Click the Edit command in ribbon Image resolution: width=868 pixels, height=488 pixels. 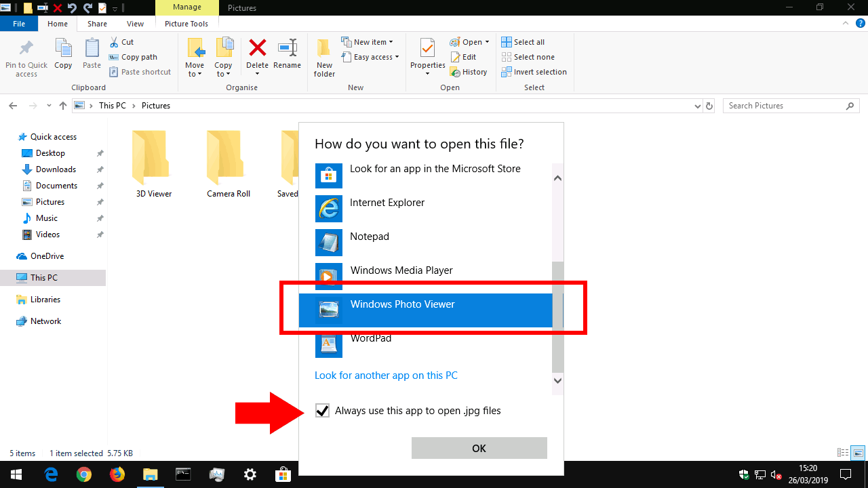click(463, 57)
